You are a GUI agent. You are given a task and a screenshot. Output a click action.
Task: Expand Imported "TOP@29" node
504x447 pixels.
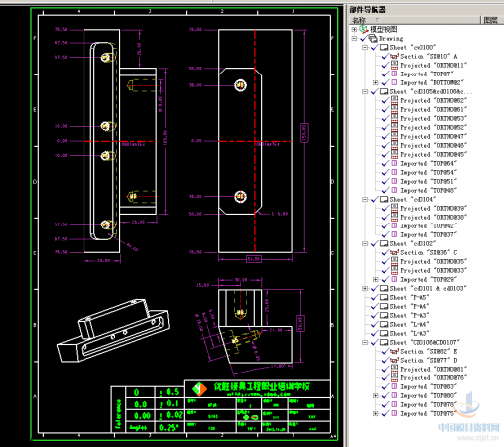coord(375,279)
